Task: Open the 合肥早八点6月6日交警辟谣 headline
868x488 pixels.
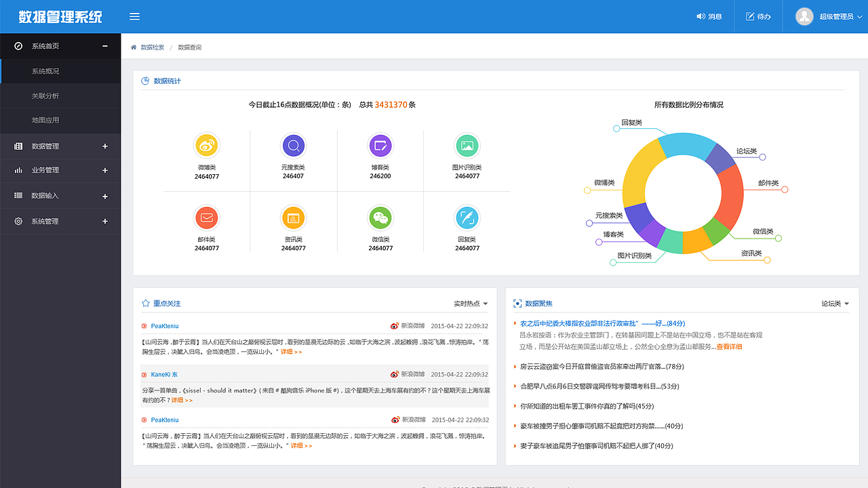Action: (x=599, y=386)
